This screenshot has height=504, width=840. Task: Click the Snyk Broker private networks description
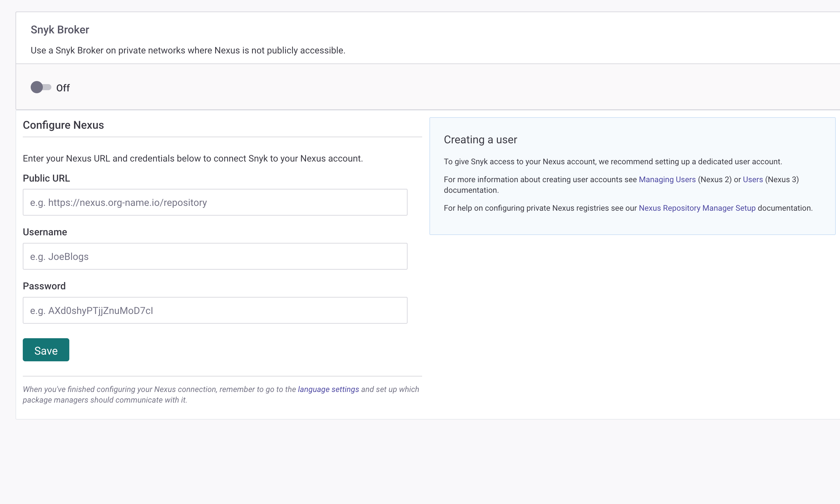pyautogui.click(x=188, y=50)
